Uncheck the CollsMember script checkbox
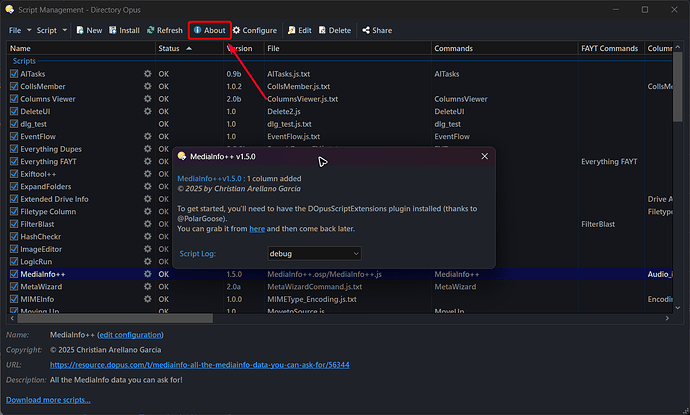Image resolution: width=690 pixels, height=415 pixels. (x=14, y=86)
